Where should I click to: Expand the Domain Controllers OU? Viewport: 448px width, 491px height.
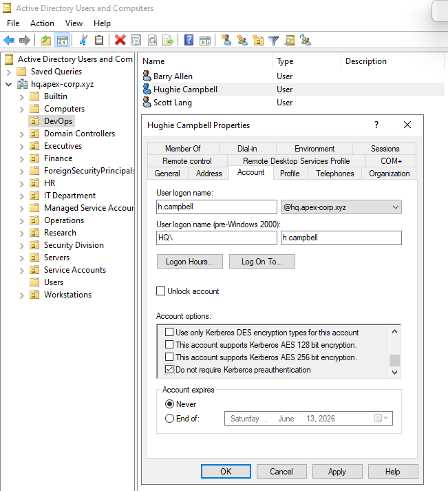coord(21,135)
